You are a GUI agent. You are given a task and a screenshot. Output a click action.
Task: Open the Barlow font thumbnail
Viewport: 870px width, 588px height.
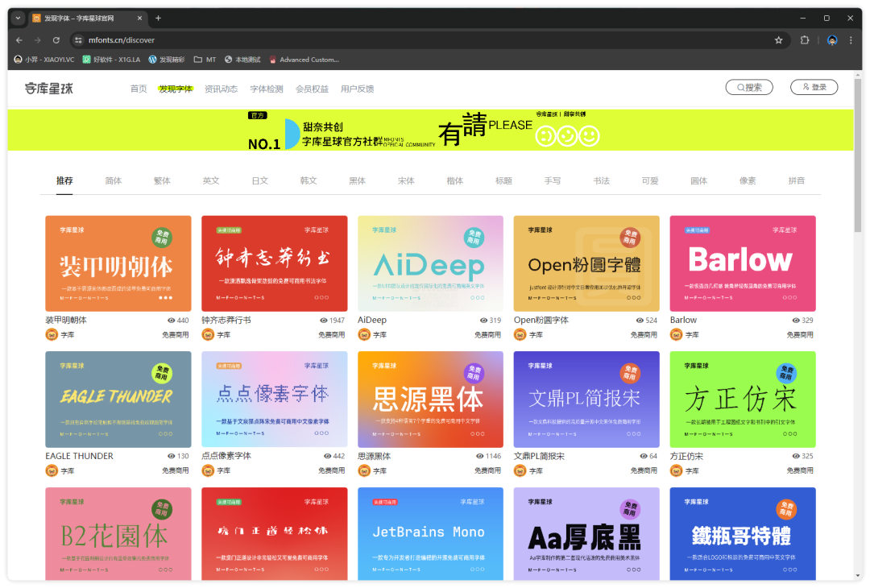743,263
